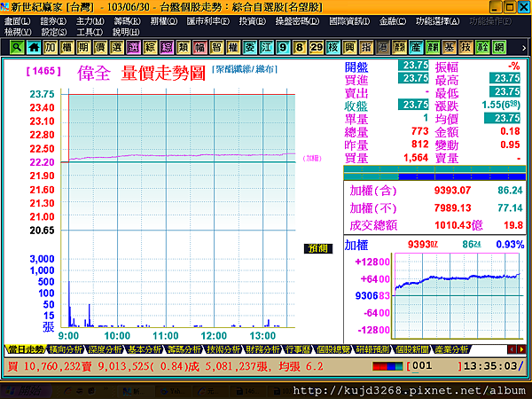Click the cyan 產 toolbar icon

click(x=416, y=47)
